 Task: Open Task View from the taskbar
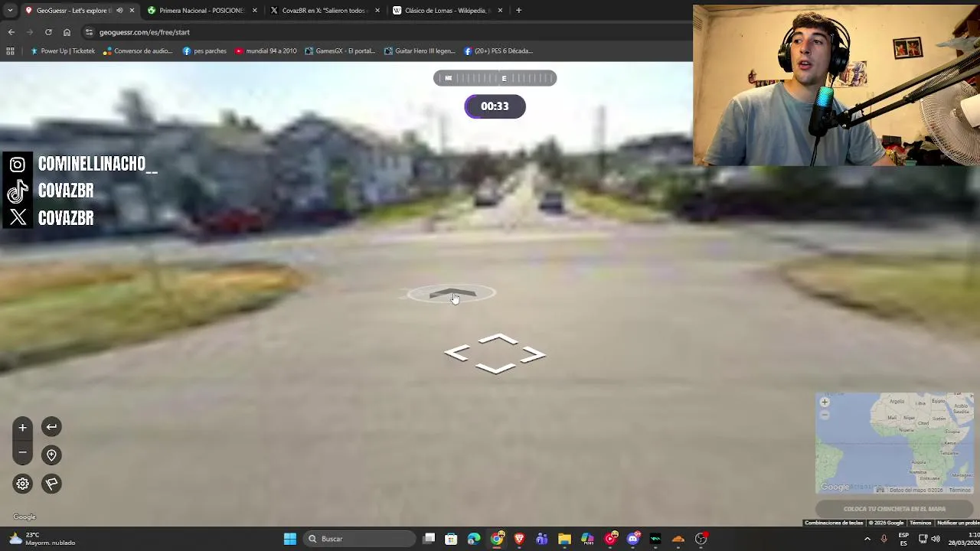point(429,539)
